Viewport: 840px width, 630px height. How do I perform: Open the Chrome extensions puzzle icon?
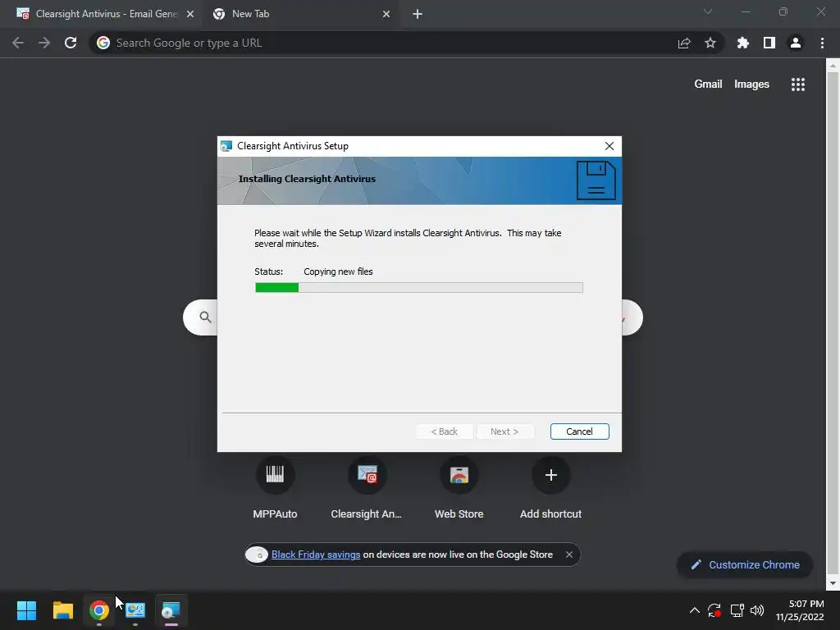(x=743, y=43)
